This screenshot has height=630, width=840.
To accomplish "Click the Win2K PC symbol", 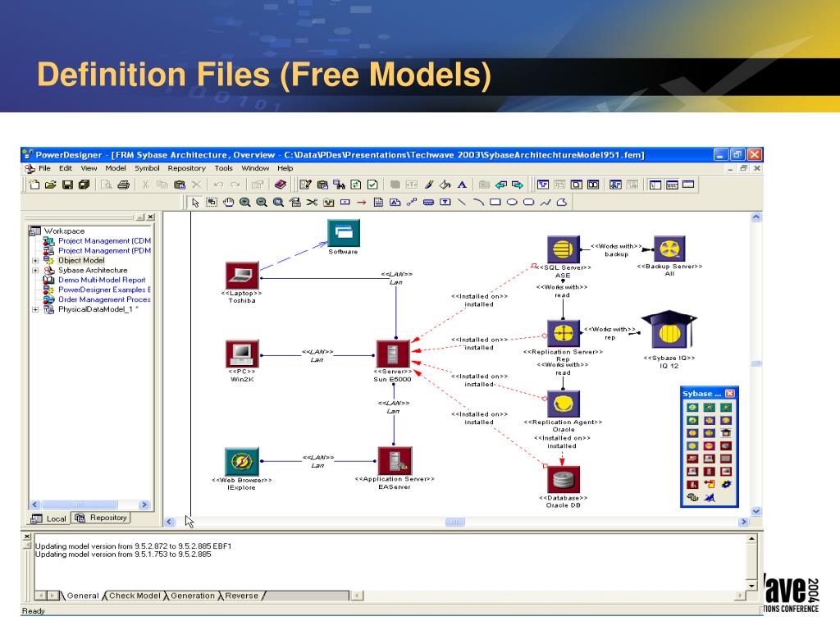I will [242, 354].
